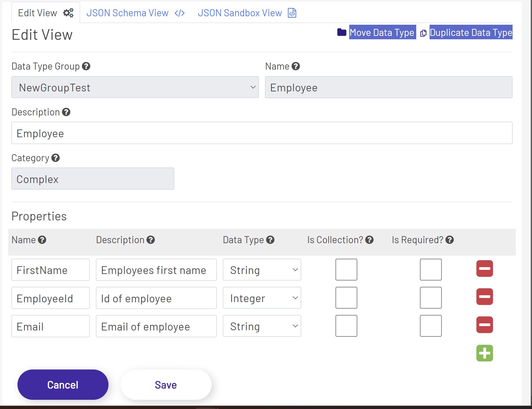Viewport: 532px width, 409px height.
Task: Change FirstName data type from String
Action: [262, 270]
